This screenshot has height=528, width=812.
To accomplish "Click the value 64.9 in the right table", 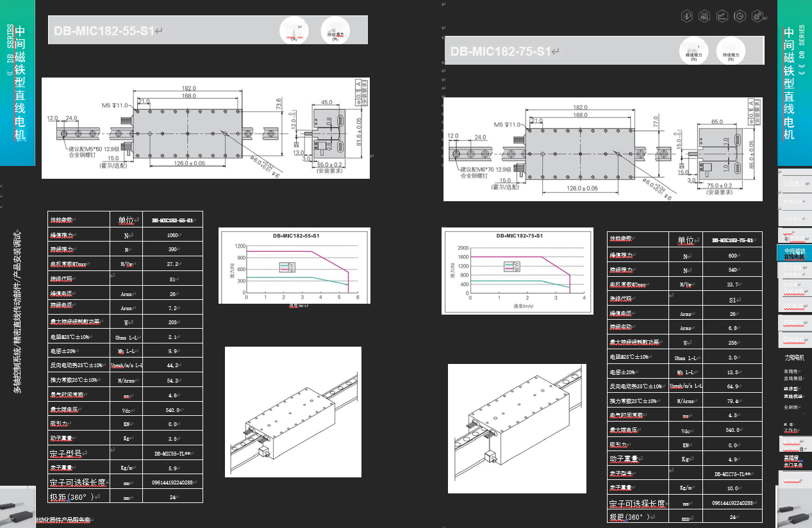I will (x=733, y=386).
